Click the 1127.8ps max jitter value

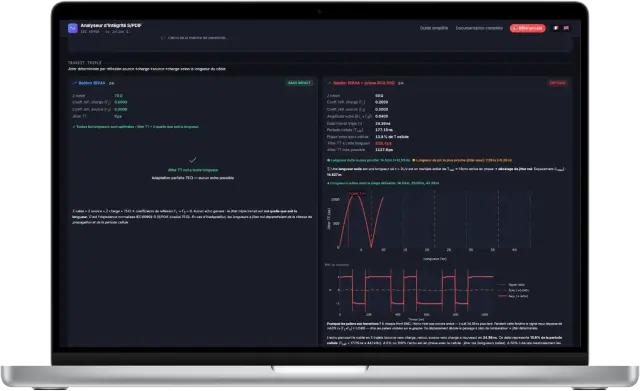(384, 150)
